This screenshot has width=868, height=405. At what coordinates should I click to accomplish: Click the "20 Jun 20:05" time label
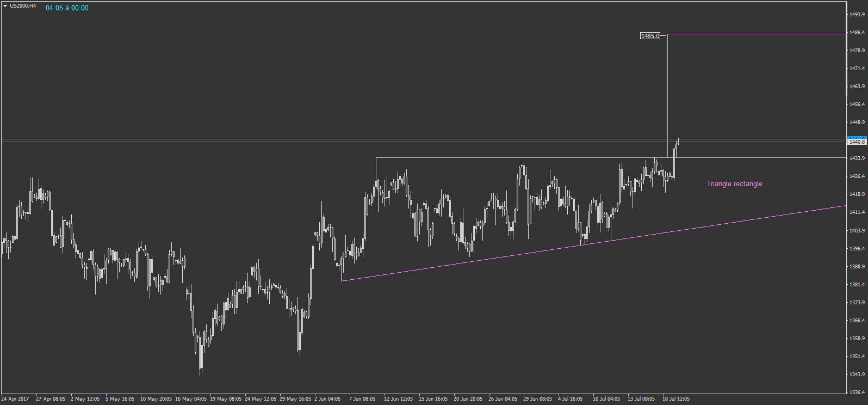[468, 399]
